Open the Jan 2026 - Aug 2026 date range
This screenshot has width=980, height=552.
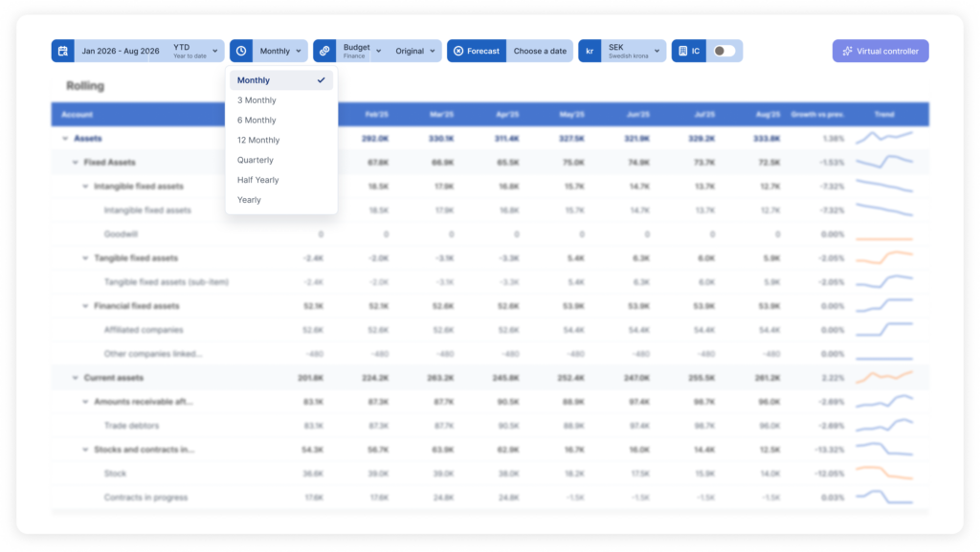[121, 52]
